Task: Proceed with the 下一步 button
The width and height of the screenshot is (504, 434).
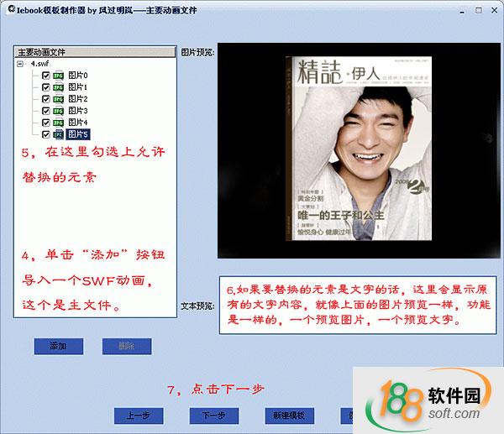Action: [x=214, y=416]
